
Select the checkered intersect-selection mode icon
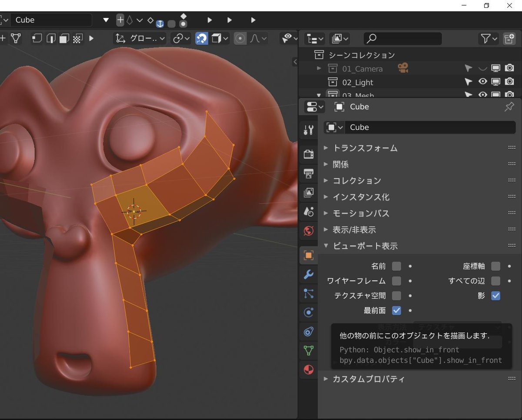point(77,38)
